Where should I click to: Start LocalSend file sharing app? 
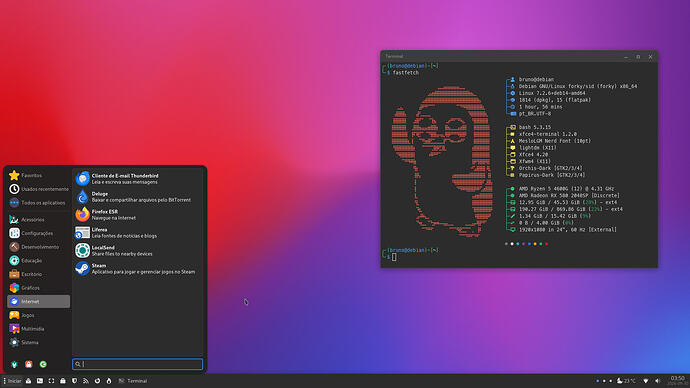(x=138, y=251)
